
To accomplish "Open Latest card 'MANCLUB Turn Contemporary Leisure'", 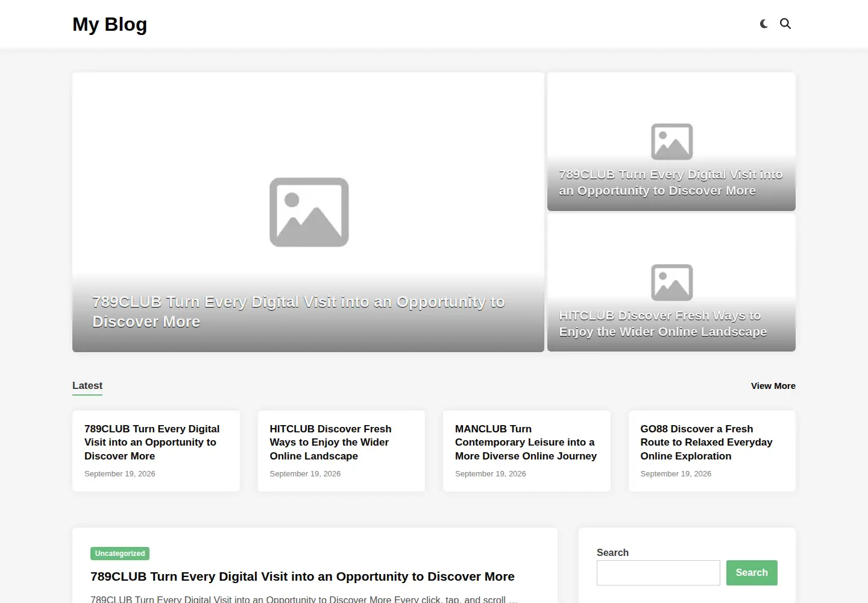I will click(x=526, y=443).
